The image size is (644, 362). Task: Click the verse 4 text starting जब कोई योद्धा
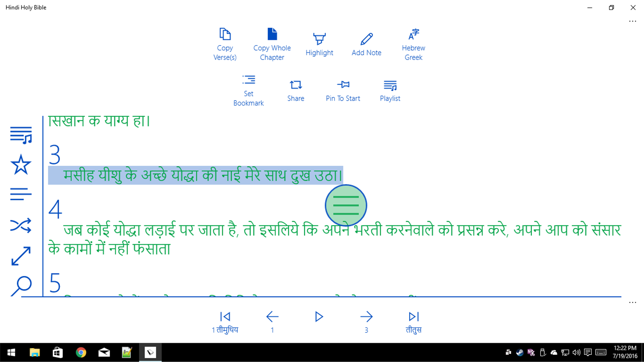335,240
